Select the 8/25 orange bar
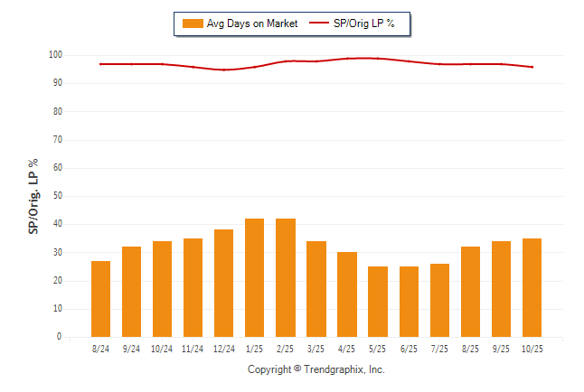Viewport: 584px width, 392px height. 471,291
